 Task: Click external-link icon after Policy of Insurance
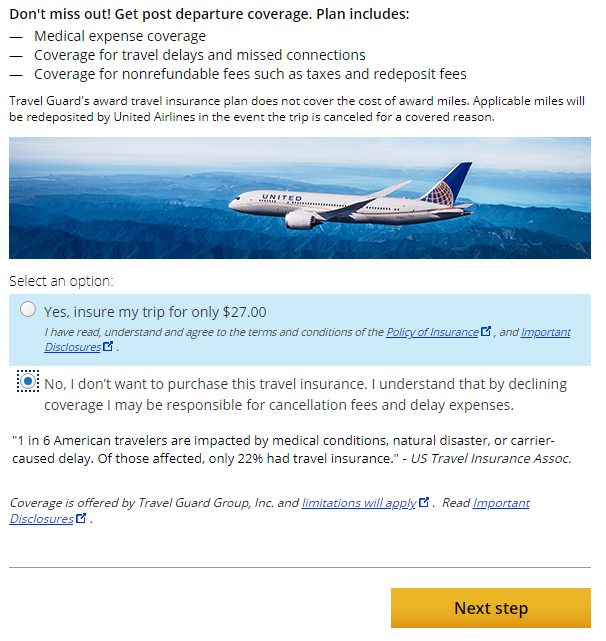(486, 331)
